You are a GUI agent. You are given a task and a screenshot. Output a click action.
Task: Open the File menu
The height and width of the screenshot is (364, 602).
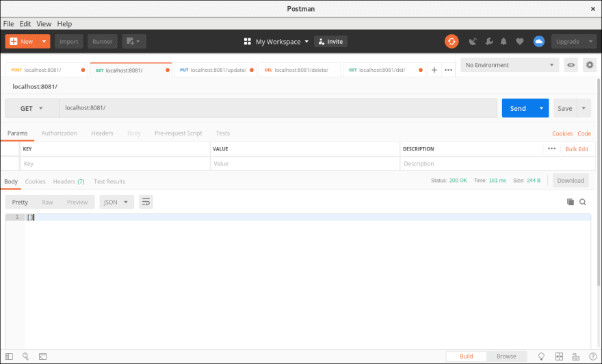8,24
